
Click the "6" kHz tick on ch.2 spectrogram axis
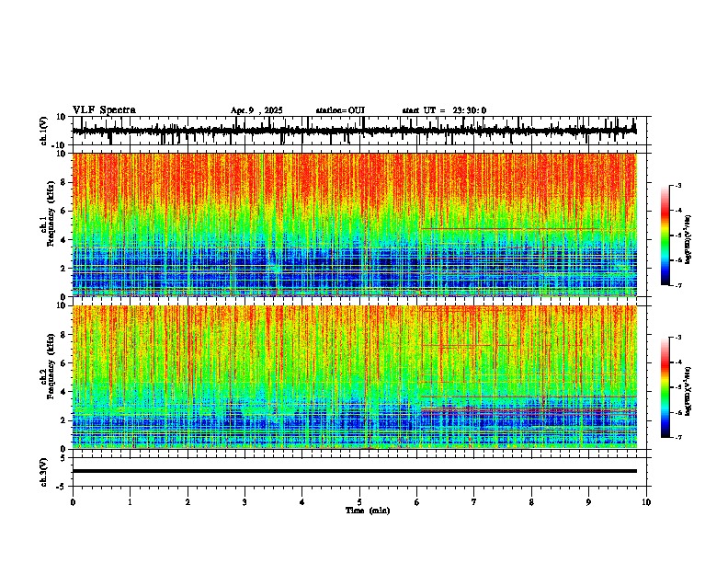point(64,362)
